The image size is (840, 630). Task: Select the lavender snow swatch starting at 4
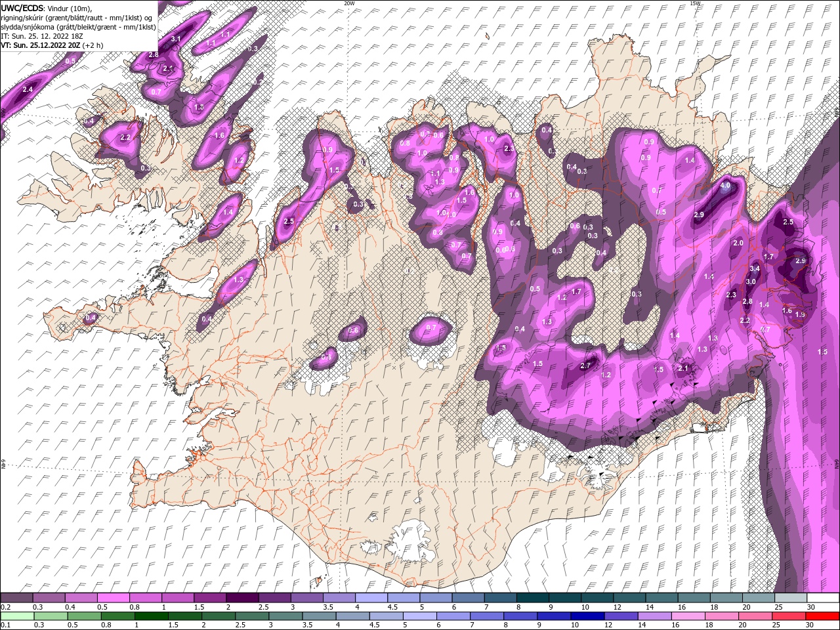coord(371,598)
